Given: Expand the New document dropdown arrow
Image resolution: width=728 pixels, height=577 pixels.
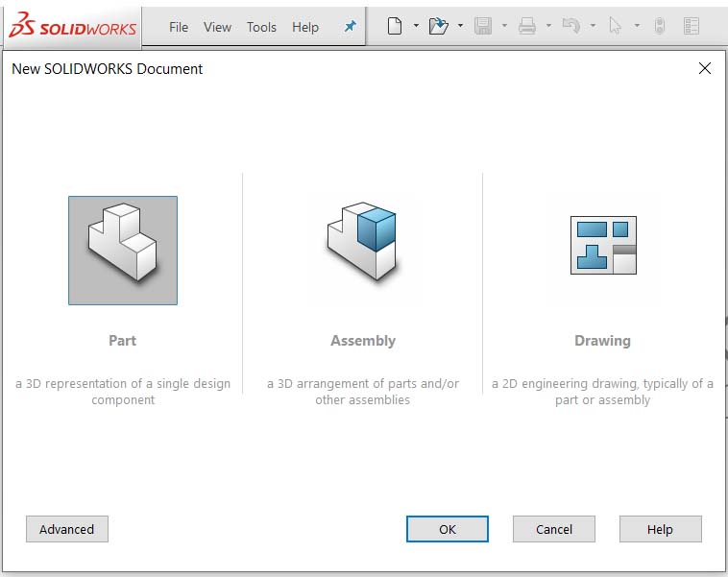Looking at the screenshot, I should [x=416, y=27].
